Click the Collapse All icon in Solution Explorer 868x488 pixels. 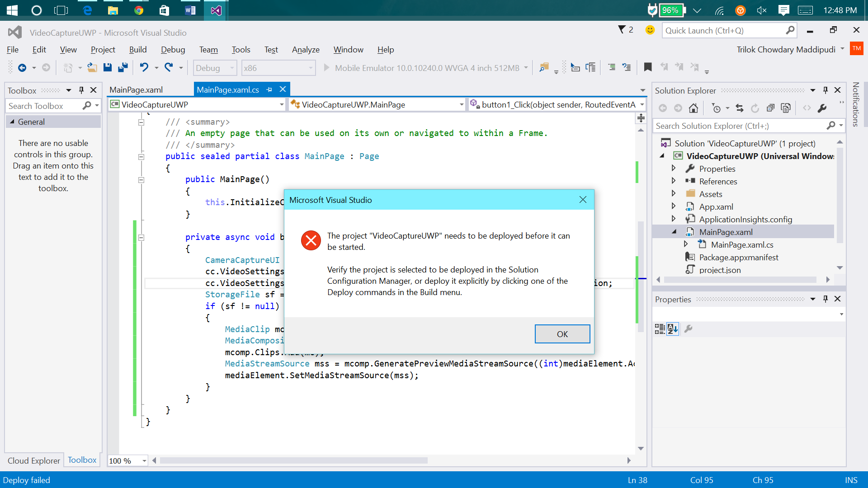point(770,108)
